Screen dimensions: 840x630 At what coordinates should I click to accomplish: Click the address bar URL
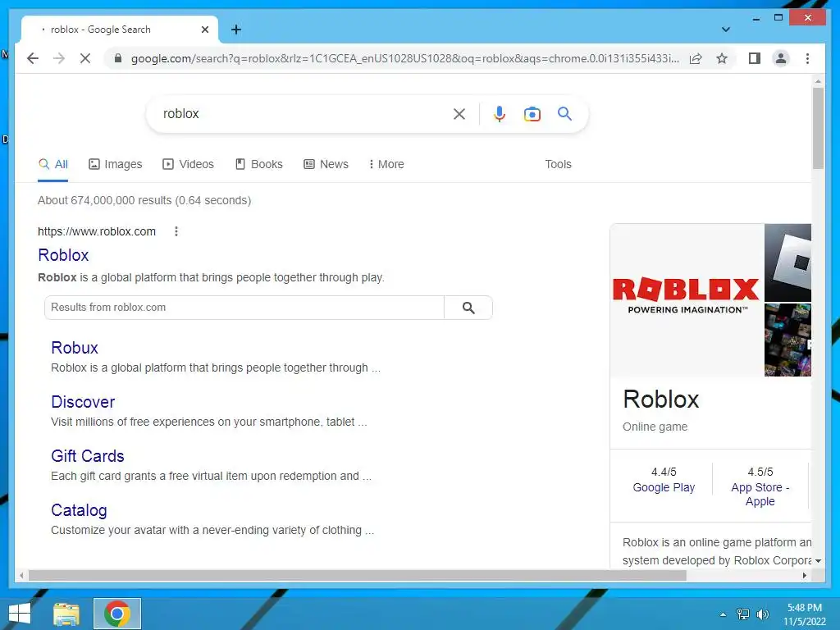pos(405,58)
